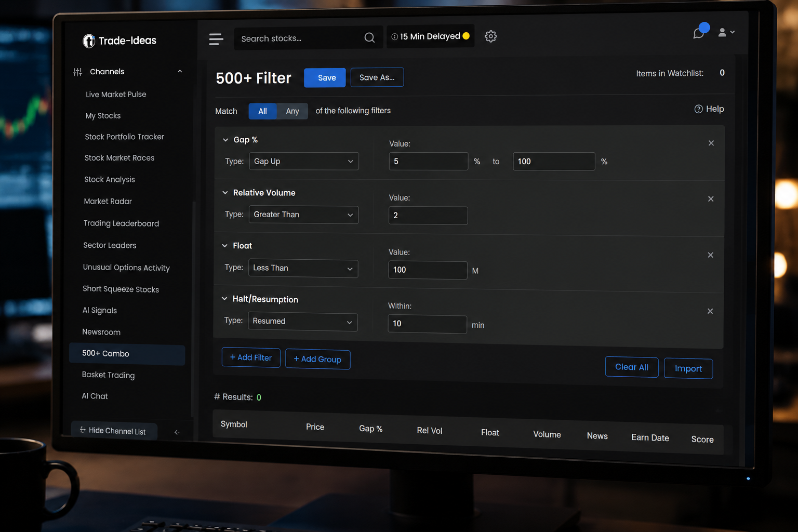Open Live Market Pulse channel
This screenshot has width=798, height=532.
(116, 95)
